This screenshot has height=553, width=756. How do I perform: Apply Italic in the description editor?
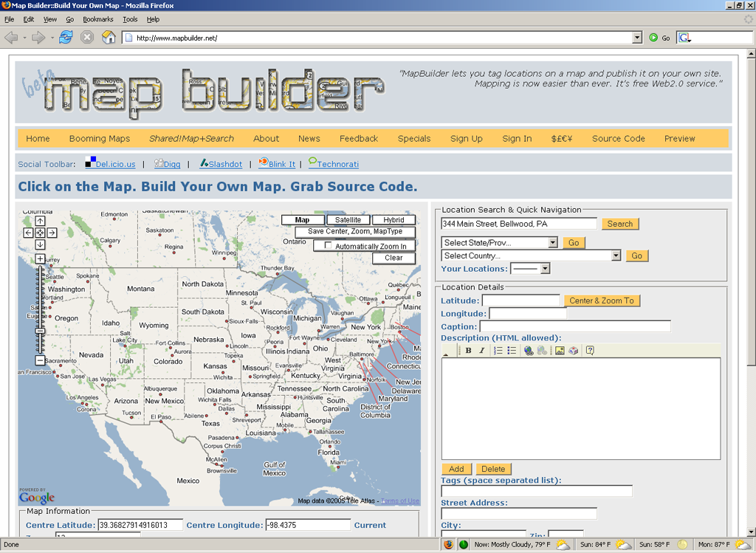click(481, 351)
